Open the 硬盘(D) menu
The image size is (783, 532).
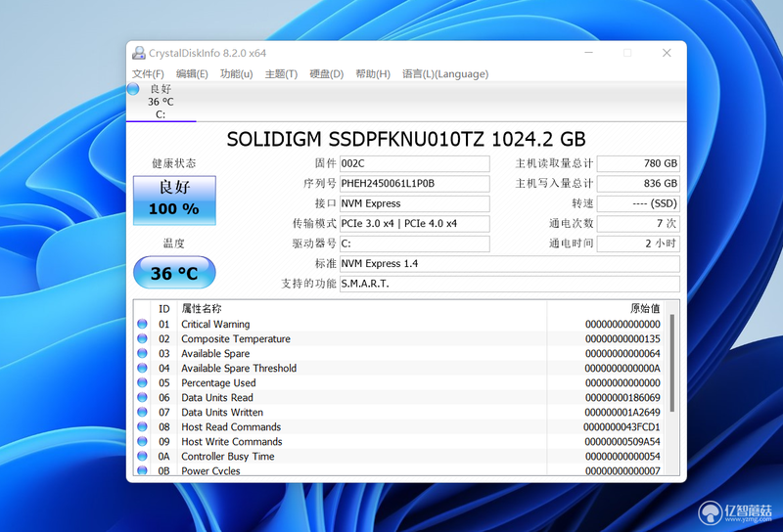pos(327,74)
